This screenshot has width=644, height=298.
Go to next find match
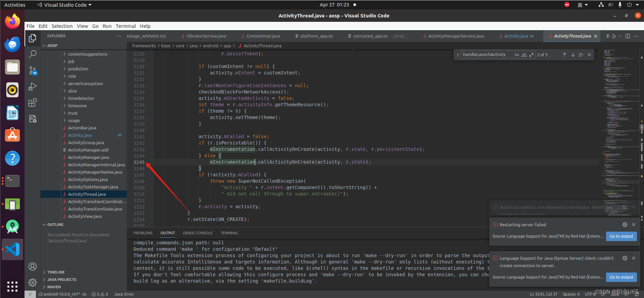573,55
